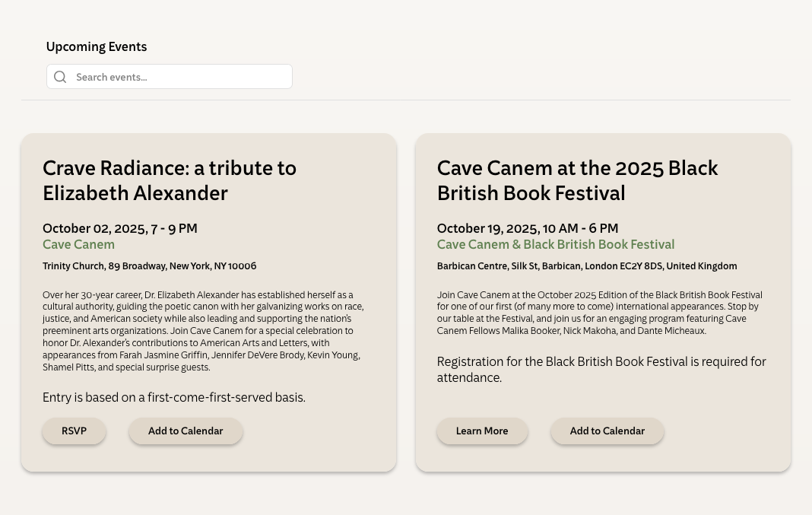Click the Trinity Church, 89 Broadway address
The height and width of the screenshot is (515, 812).
(149, 266)
